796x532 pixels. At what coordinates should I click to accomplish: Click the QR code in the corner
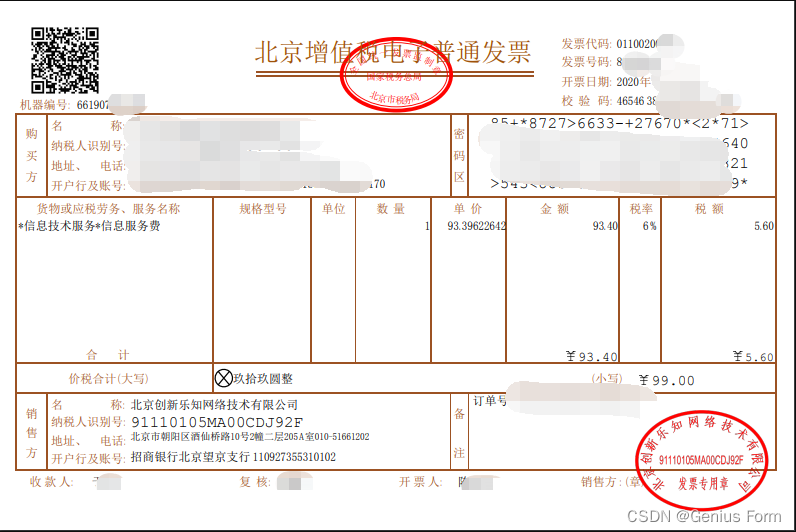tap(65, 60)
